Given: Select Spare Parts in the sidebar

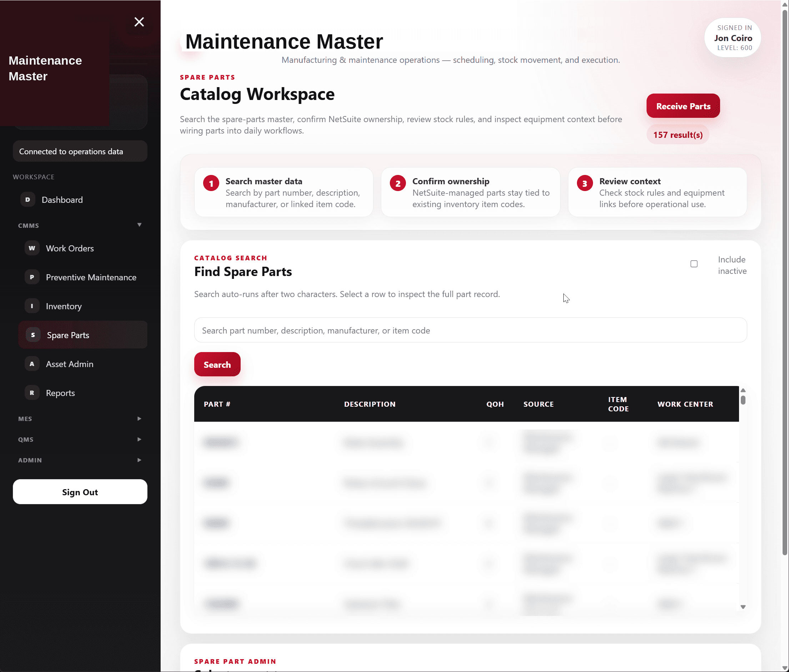Looking at the screenshot, I should 82,335.
